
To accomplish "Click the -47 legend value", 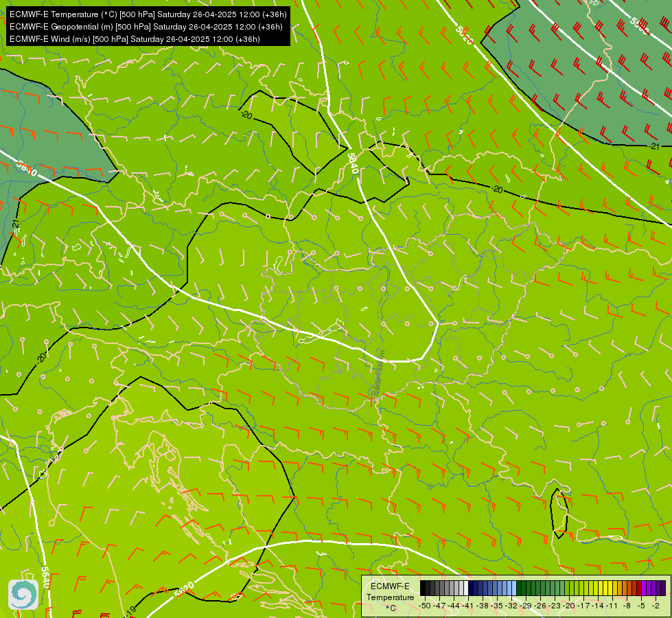I will coord(439,606).
